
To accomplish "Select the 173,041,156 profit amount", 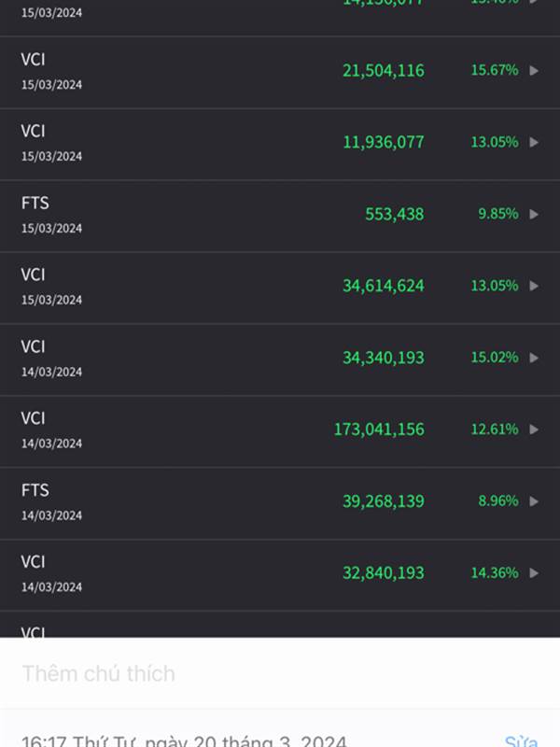I will (379, 430).
